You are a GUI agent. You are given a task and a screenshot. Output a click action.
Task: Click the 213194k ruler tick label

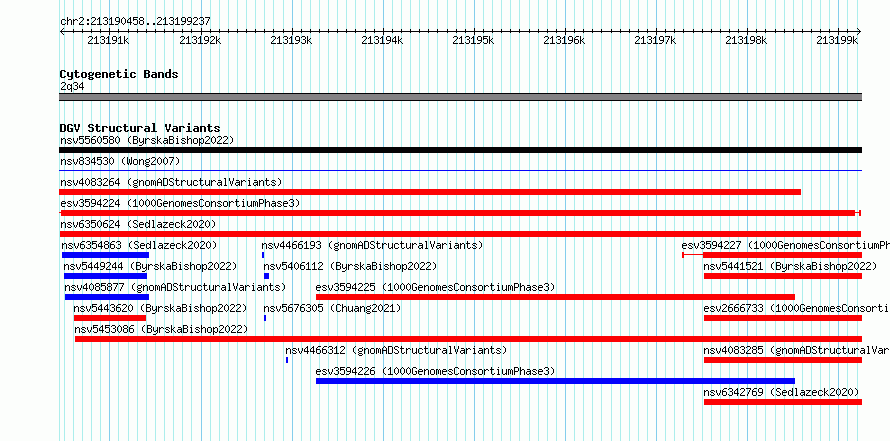[383, 40]
